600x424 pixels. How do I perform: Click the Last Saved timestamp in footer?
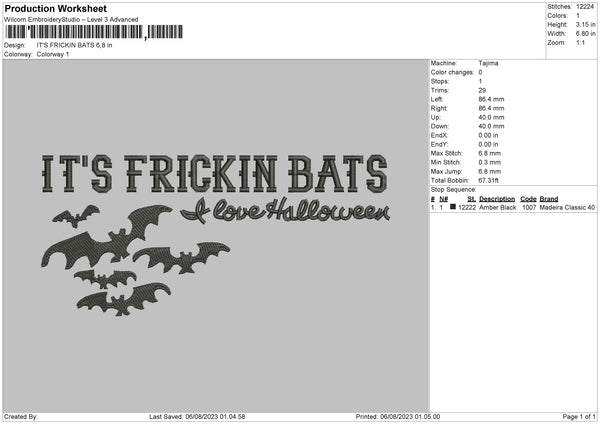pyautogui.click(x=196, y=417)
